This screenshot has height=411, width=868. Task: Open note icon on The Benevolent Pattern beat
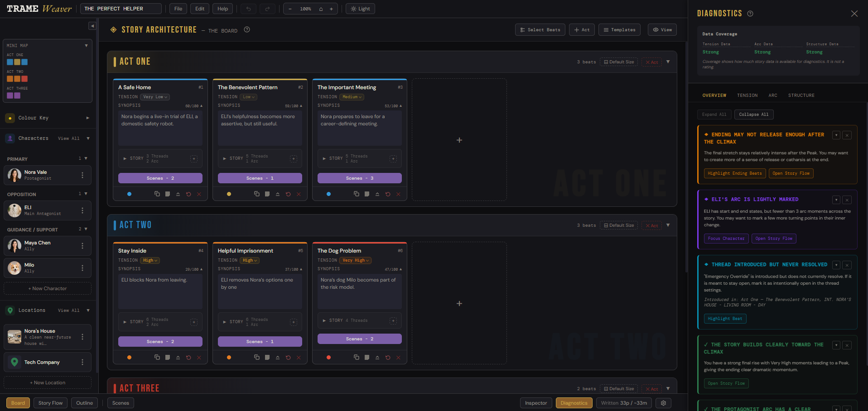(x=267, y=194)
